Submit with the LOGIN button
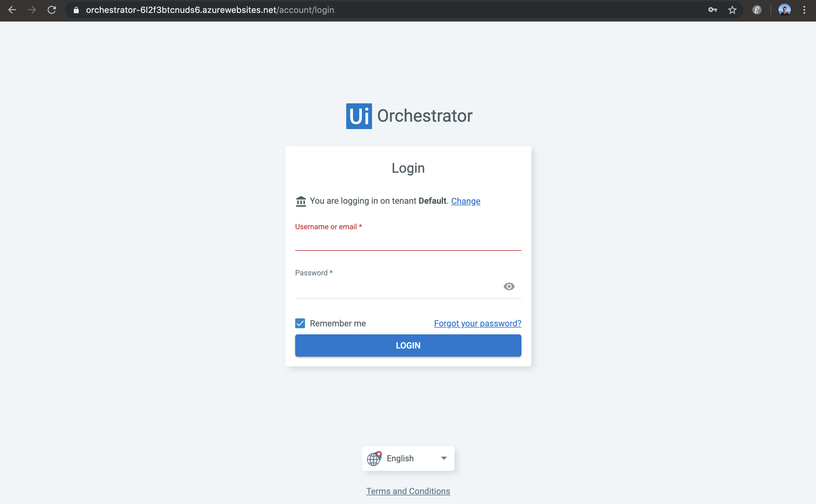This screenshot has width=816, height=504. [x=408, y=345]
